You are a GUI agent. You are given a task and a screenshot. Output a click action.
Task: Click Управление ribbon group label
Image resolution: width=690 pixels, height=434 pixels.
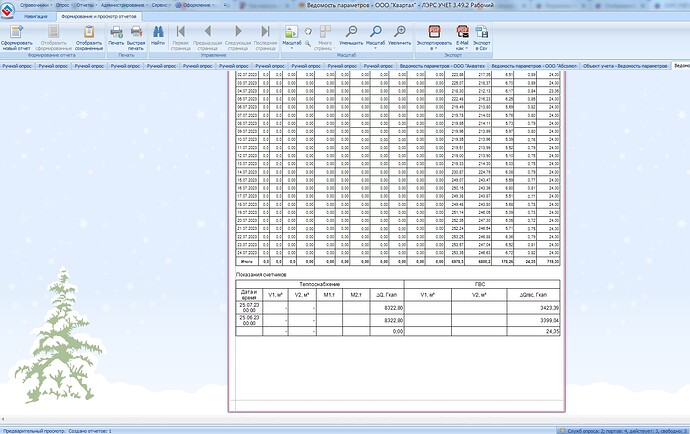pos(213,55)
